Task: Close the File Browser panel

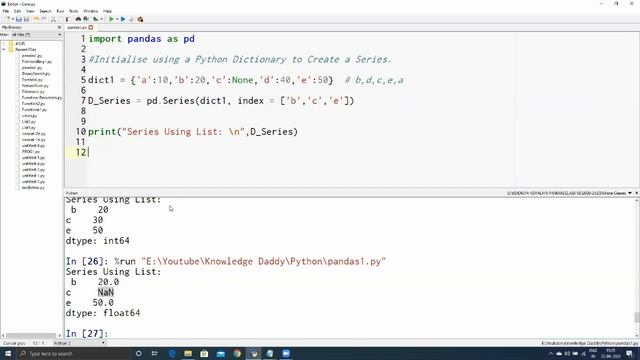Action: 59,27
